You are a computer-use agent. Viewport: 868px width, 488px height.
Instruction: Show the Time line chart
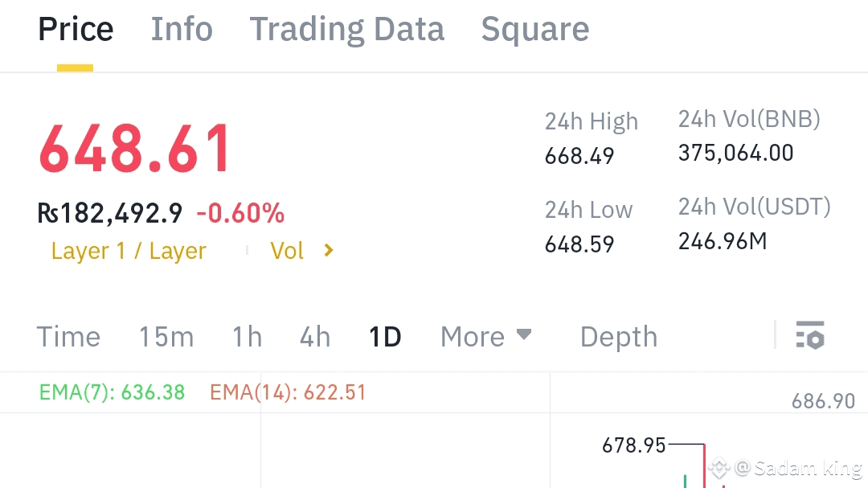click(68, 337)
